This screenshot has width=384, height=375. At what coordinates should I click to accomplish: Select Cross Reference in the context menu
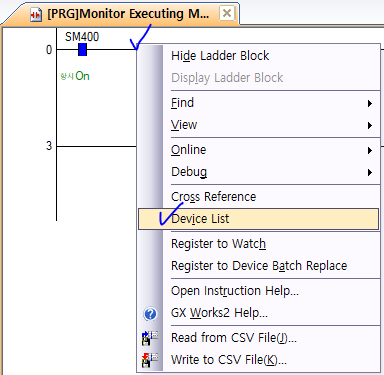259,197
